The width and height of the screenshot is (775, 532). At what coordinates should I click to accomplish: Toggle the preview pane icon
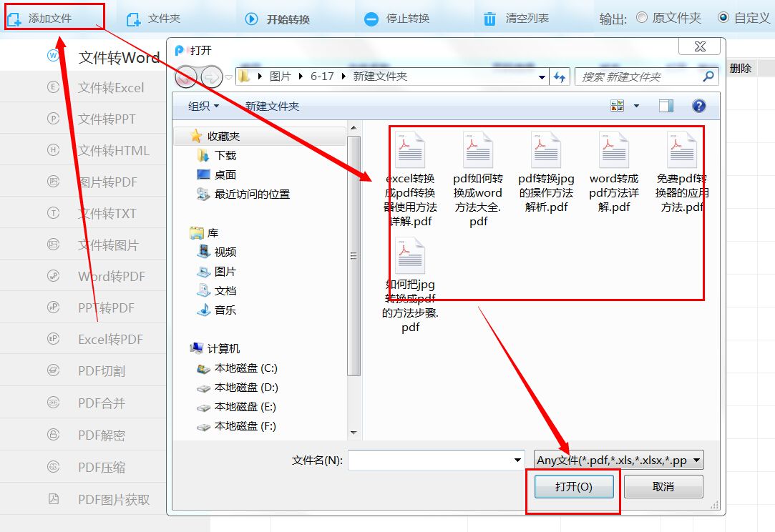[x=666, y=106]
